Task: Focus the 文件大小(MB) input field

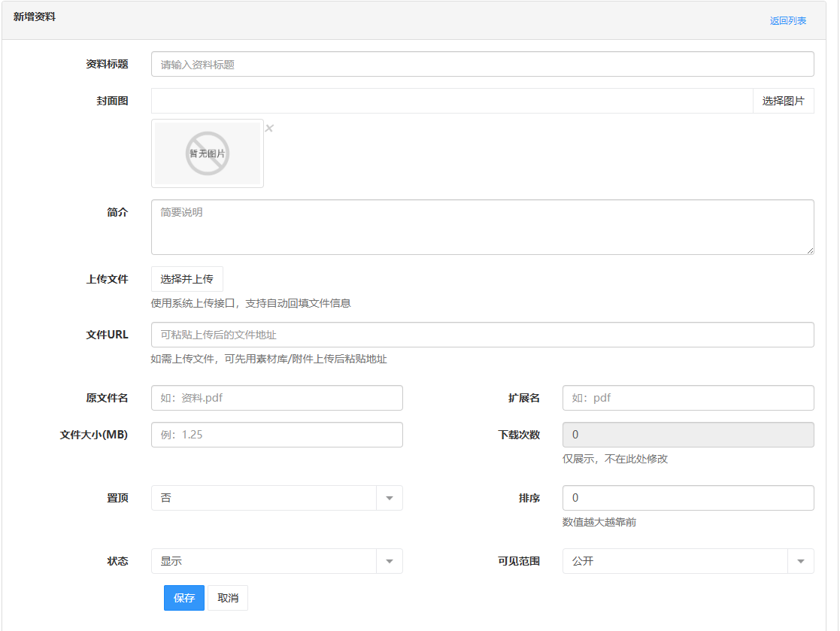Action: point(277,434)
